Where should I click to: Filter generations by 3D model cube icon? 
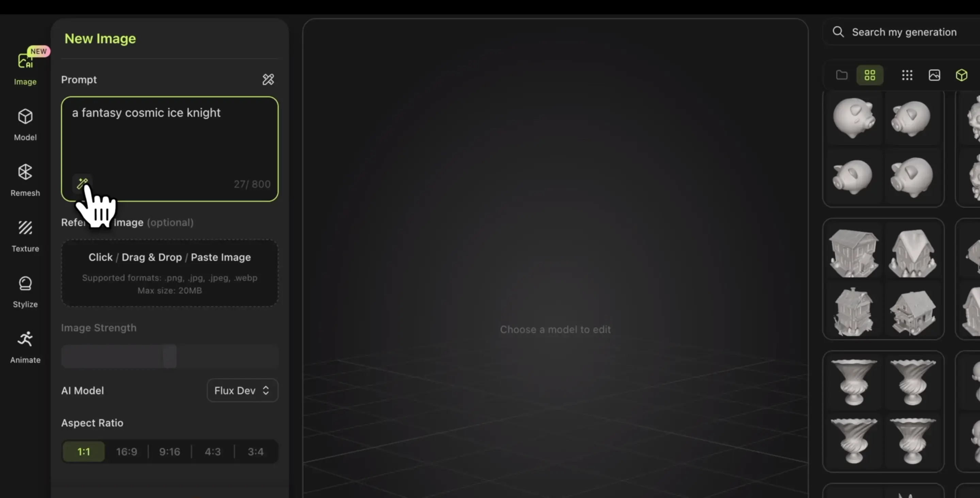click(x=961, y=75)
